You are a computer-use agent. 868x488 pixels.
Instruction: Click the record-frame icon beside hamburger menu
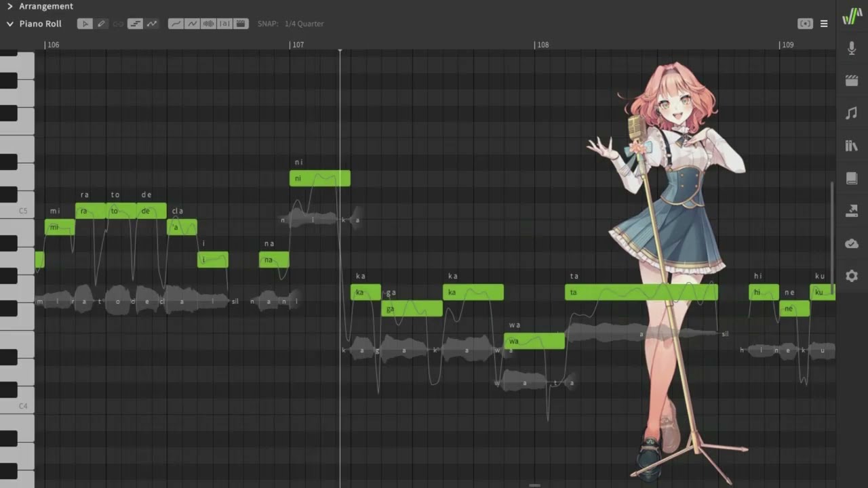(805, 24)
